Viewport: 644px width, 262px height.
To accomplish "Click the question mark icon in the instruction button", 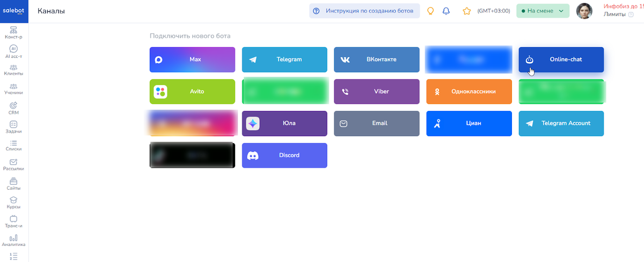I will tap(316, 11).
